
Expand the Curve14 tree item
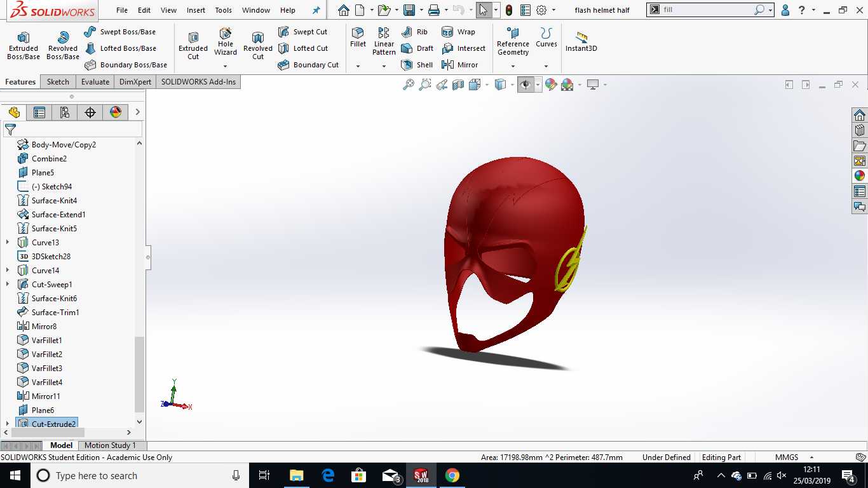8,270
